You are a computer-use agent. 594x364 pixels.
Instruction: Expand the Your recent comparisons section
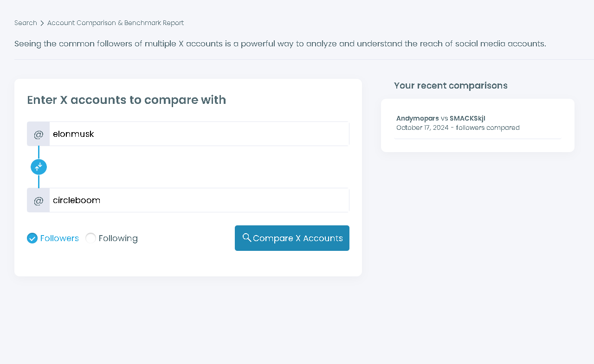(x=451, y=85)
